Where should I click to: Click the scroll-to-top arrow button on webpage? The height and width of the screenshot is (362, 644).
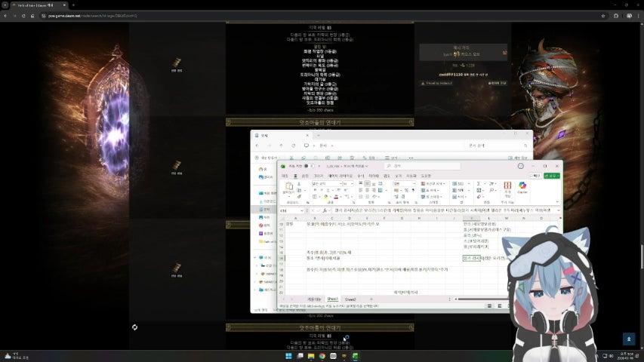pos(628,339)
